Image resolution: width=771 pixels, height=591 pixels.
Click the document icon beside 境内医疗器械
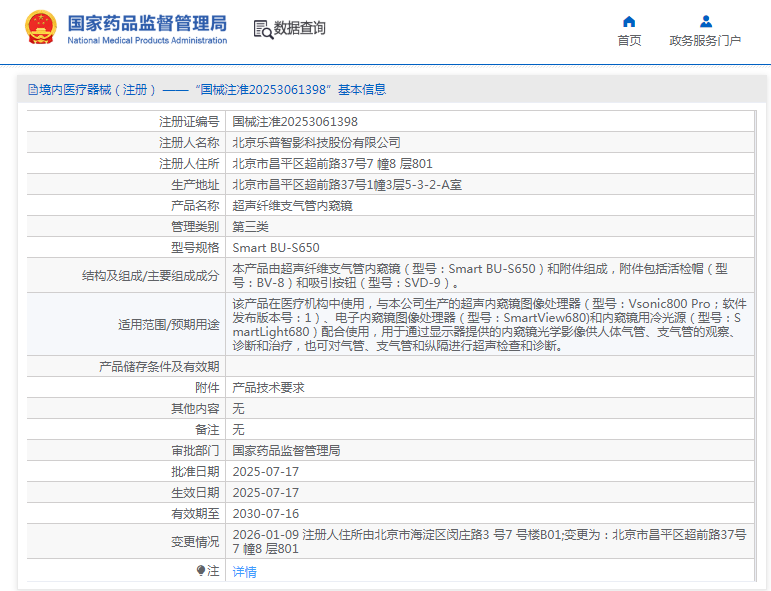pyautogui.click(x=32, y=90)
